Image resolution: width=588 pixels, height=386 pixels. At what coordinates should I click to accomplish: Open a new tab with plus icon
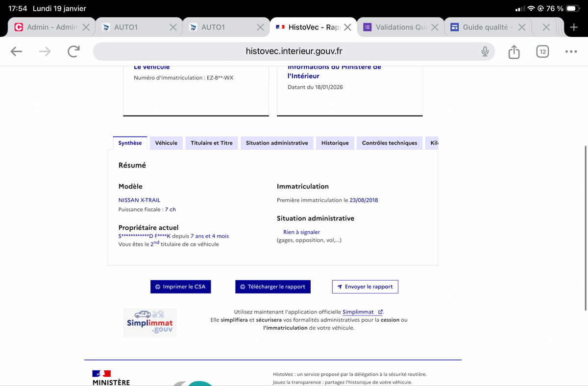click(574, 27)
